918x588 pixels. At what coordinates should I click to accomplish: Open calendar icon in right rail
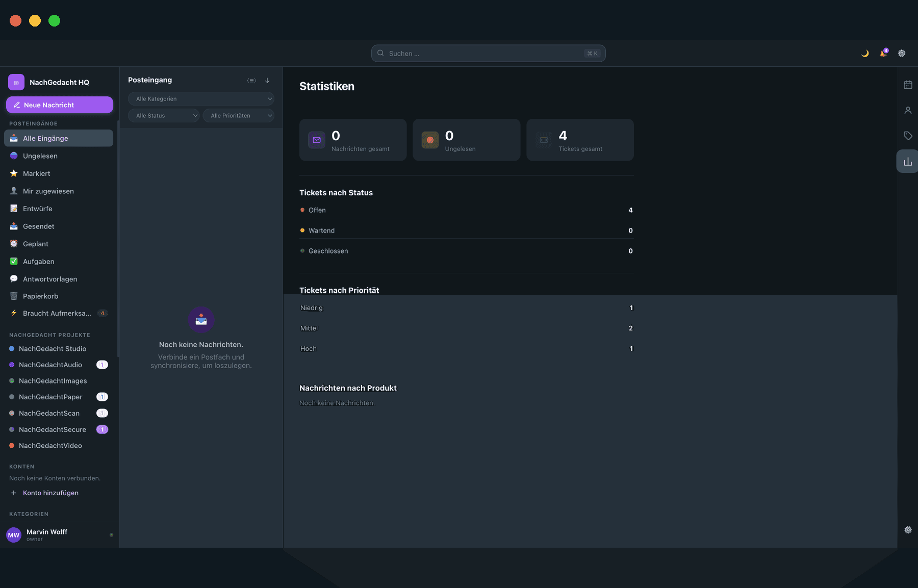click(908, 85)
